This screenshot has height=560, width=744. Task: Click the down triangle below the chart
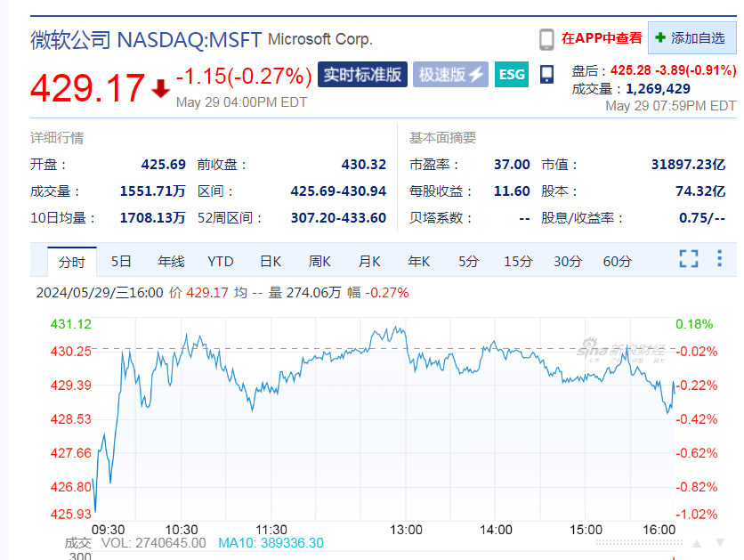[x=720, y=543]
